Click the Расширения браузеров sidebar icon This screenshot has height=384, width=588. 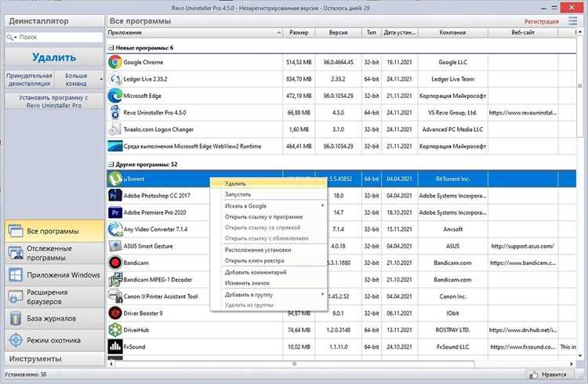pos(16,297)
